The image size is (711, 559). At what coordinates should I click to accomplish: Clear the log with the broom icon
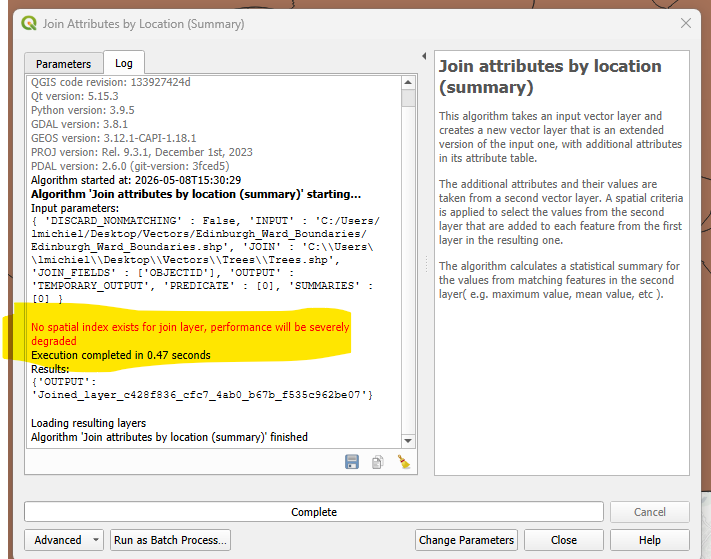click(404, 462)
